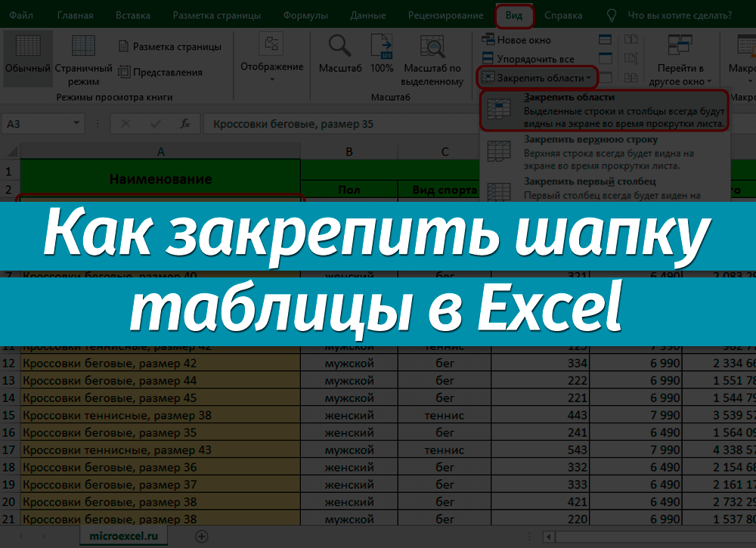Click the Вид спорта header cell
756x548 pixels.
point(445,190)
